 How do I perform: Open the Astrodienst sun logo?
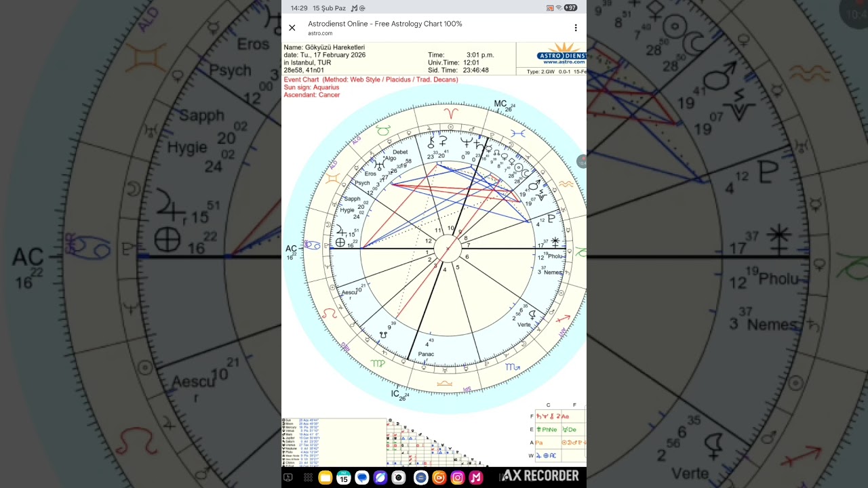561,54
